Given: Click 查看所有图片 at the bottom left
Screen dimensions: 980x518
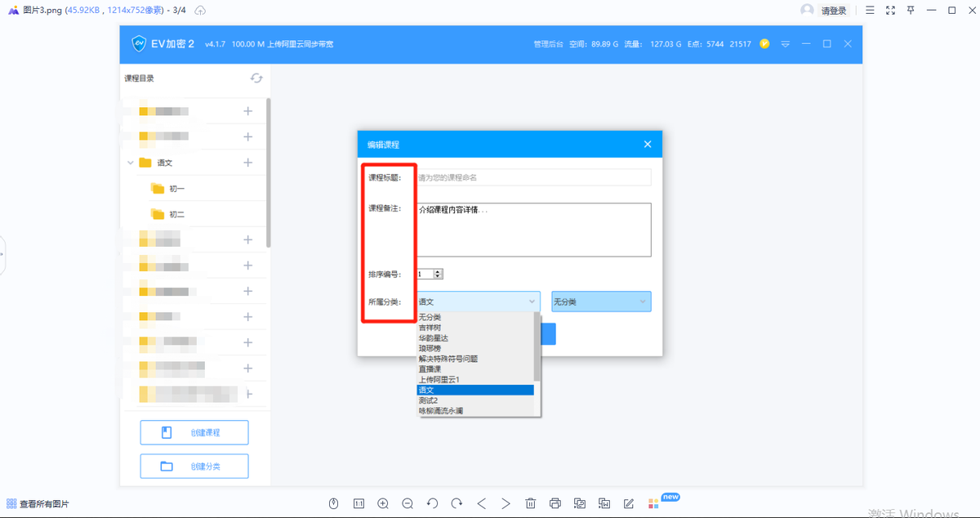Looking at the screenshot, I should 38,504.
